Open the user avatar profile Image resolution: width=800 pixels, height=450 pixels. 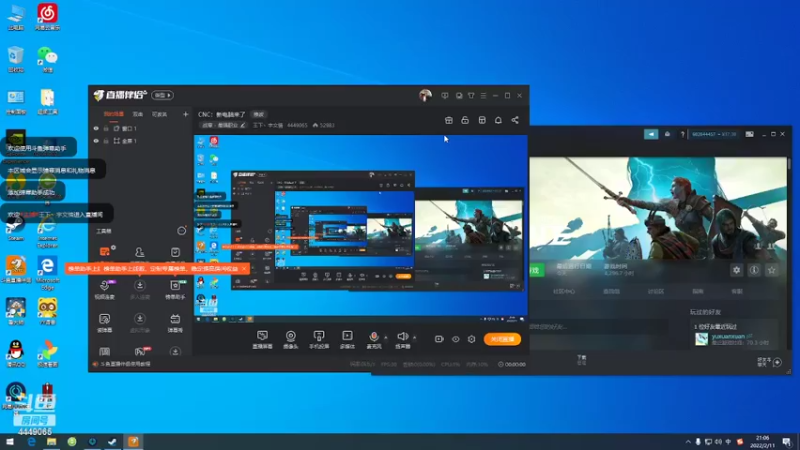tap(425, 95)
